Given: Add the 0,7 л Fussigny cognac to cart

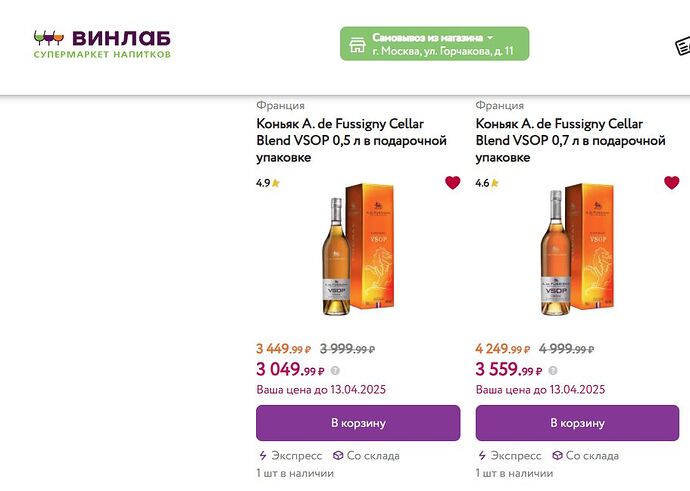Looking at the screenshot, I should [x=577, y=423].
